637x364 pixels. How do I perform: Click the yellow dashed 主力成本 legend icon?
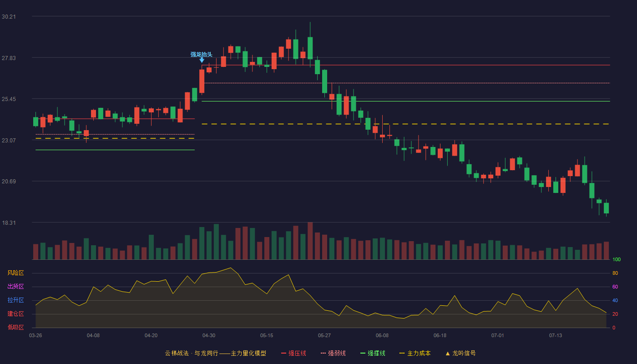[402, 353]
